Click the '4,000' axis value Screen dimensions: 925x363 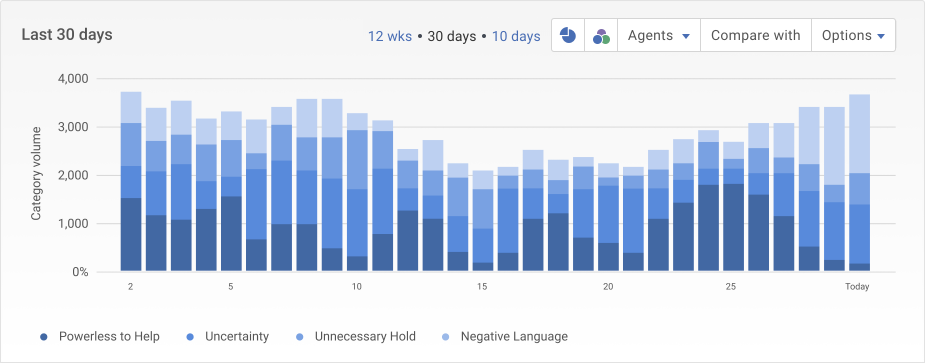point(73,79)
